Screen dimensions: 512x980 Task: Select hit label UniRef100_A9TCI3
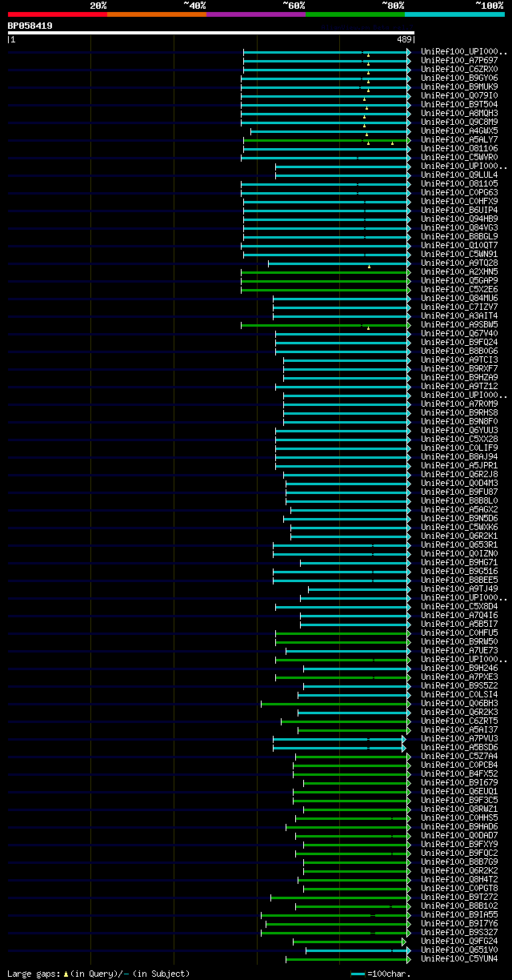click(x=459, y=360)
